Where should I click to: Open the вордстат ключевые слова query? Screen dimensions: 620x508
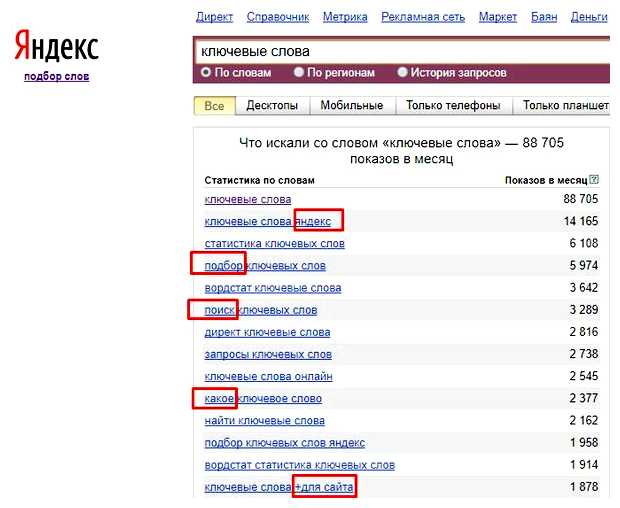click(x=273, y=288)
